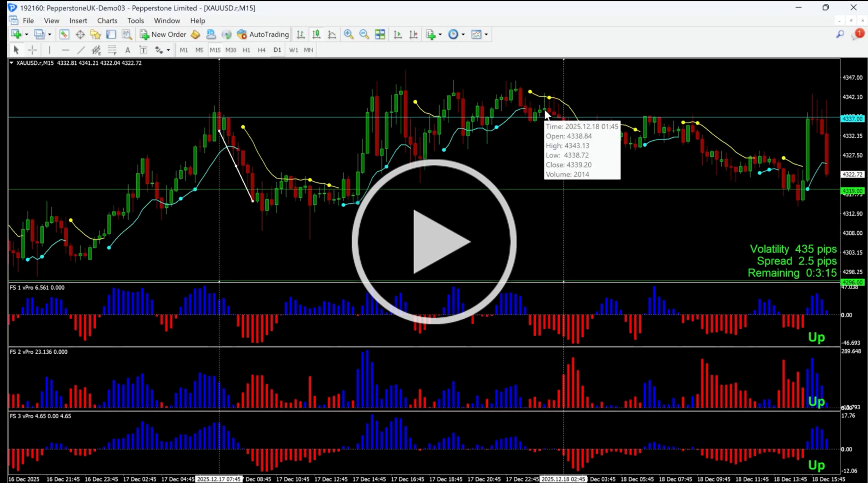Enable the chart auto scroll toggle
Viewport: 868px width, 483px height.
tap(398, 34)
